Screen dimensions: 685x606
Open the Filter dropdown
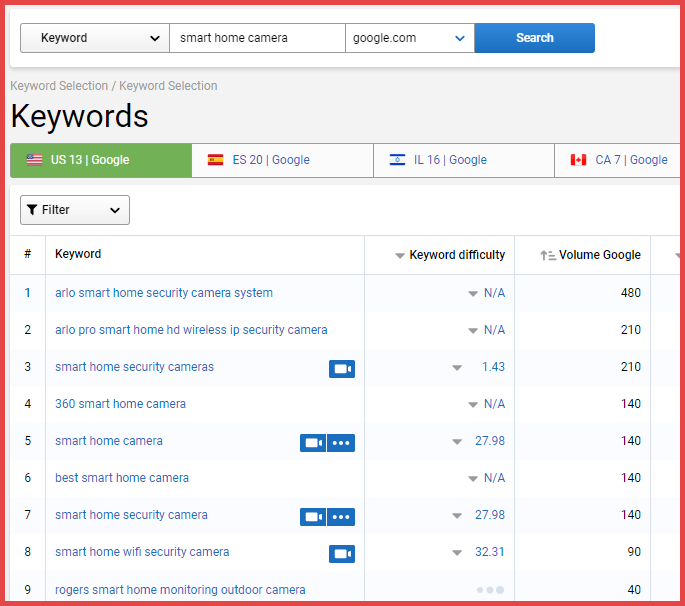click(x=75, y=210)
